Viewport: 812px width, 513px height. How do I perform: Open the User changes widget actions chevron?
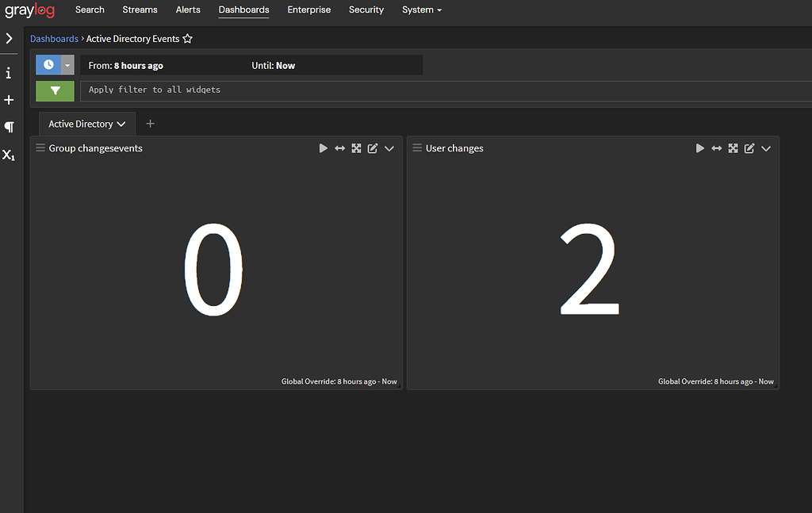[766, 147]
